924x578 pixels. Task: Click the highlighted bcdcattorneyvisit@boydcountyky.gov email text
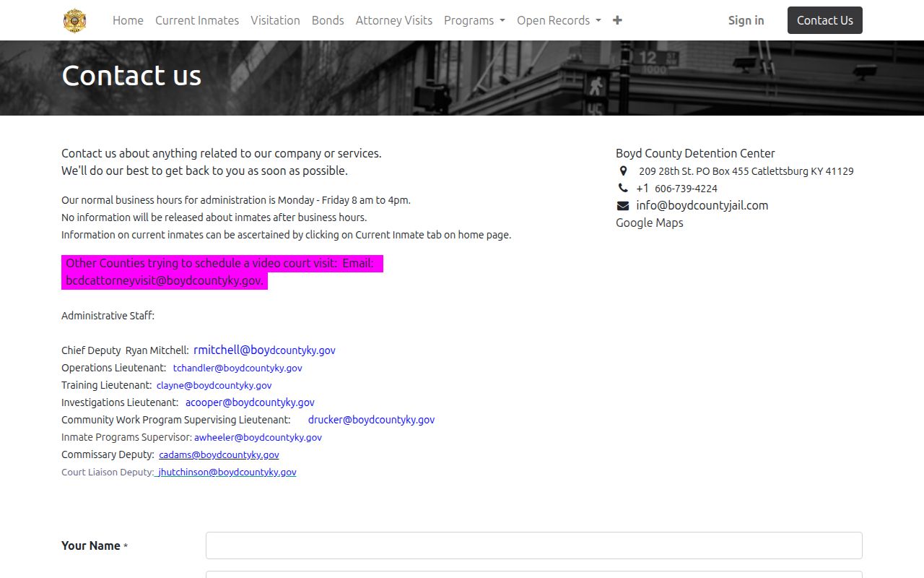point(165,280)
